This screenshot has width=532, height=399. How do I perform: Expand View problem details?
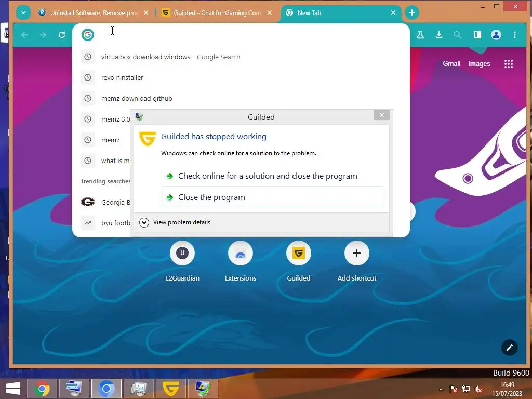pyautogui.click(x=175, y=222)
